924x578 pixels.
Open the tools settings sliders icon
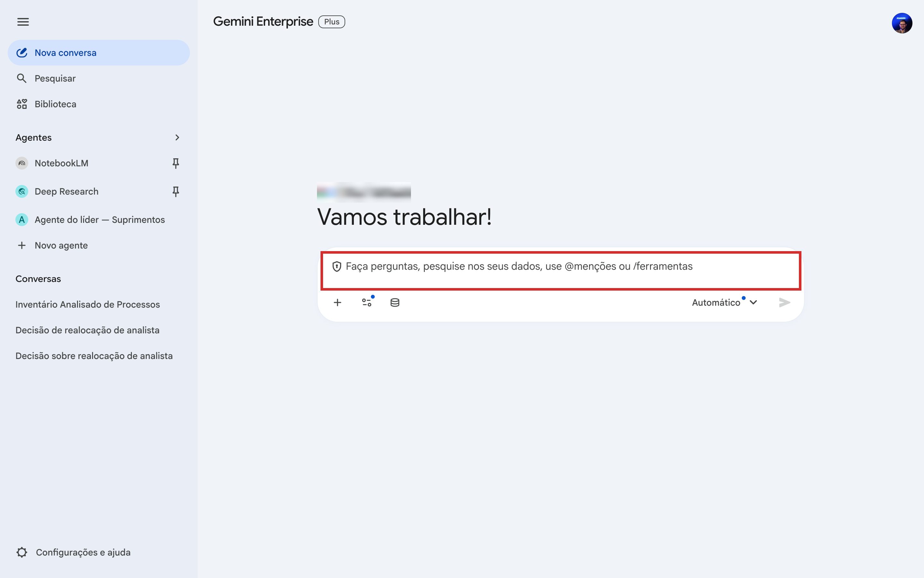click(366, 303)
